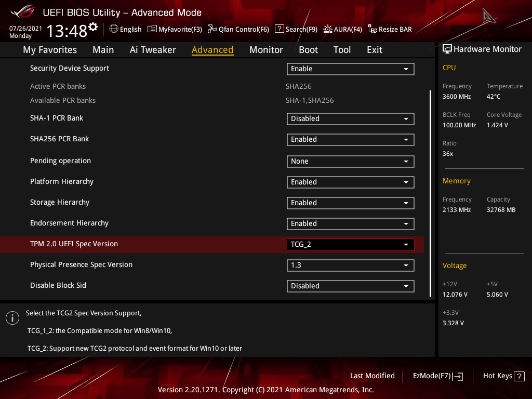Switch to Tool tab
532x399 pixels.
click(342, 50)
